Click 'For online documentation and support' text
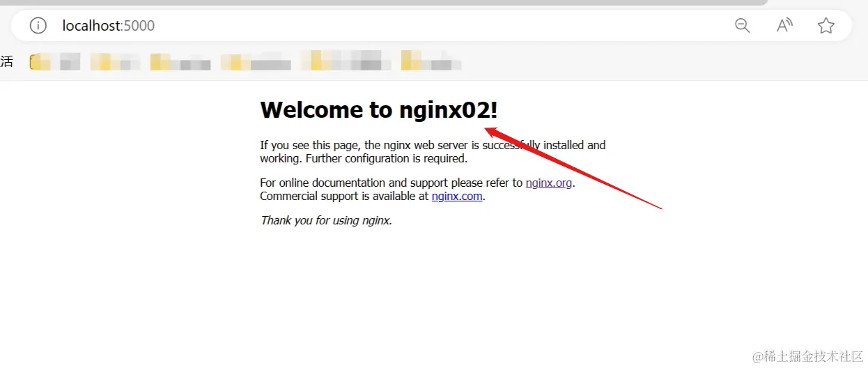Screen dimensions: 868x368 click(x=353, y=183)
